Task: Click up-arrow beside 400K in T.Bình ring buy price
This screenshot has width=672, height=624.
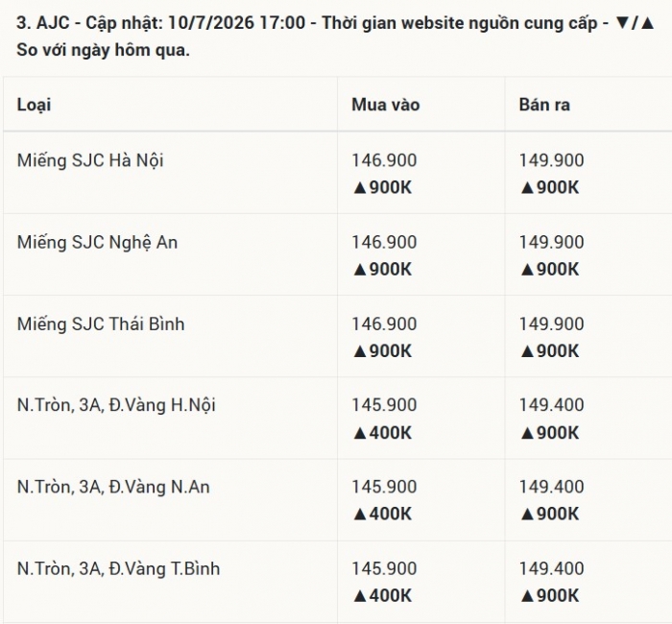Action: coord(360,596)
